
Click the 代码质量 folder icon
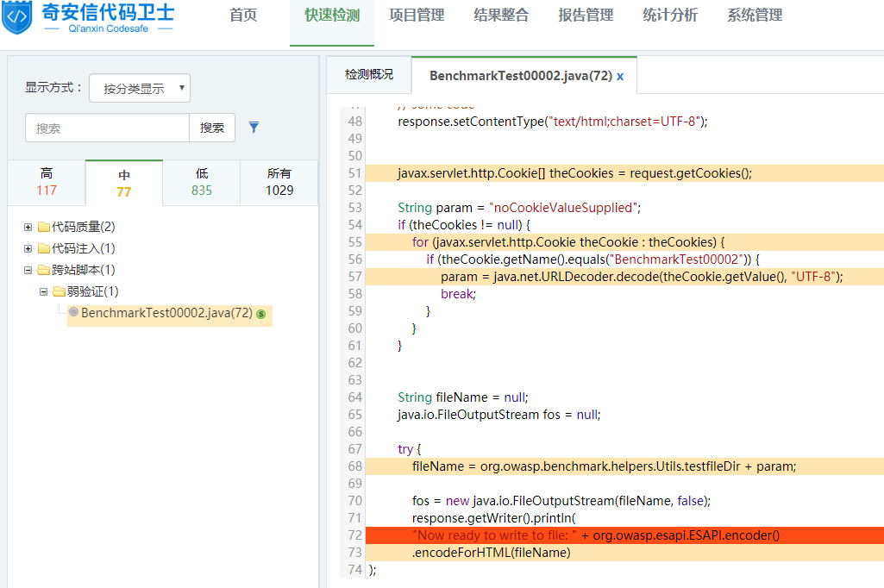[x=44, y=228]
